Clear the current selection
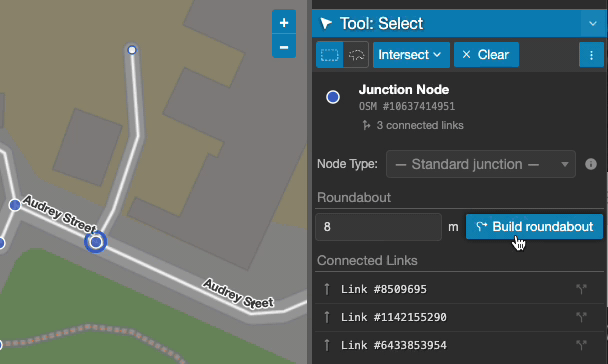The image size is (608, 364). point(486,55)
